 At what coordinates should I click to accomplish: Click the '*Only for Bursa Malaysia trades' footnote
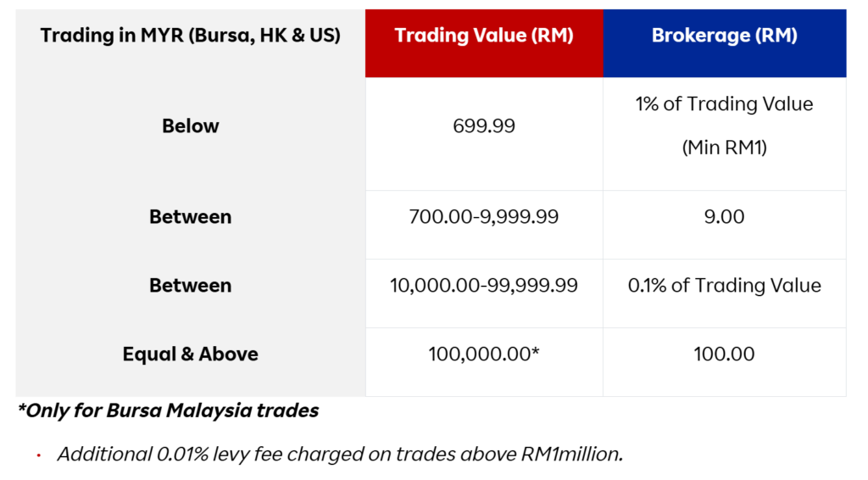168,410
